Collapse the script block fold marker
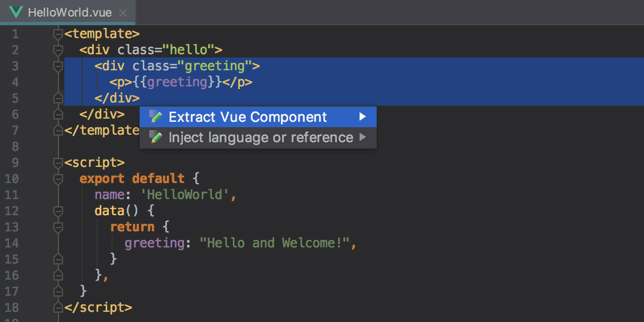The width and height of the screenshot is (644, 322). [x=57, y=162]
